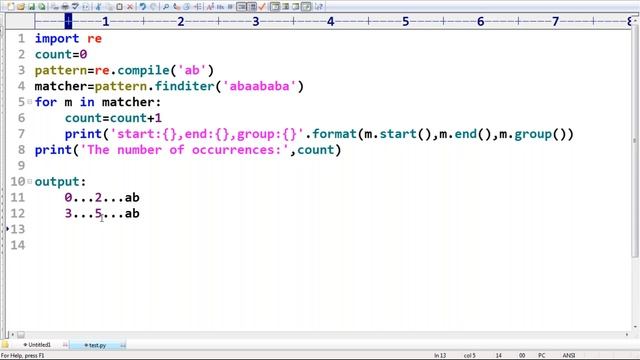Click '0...2...ab' on line 11

[x=102, y=198]
